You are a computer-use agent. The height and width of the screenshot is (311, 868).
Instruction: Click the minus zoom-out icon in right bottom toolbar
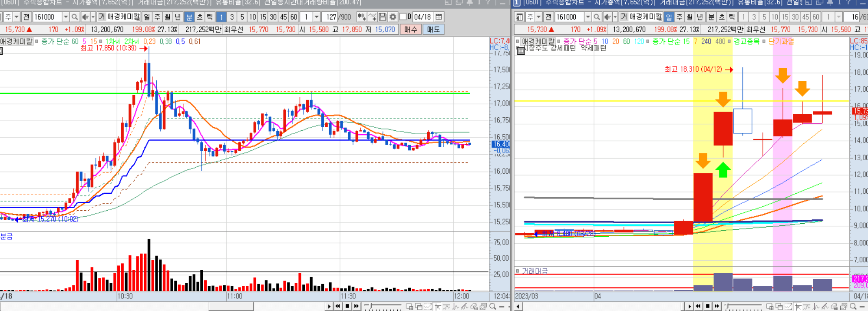pyautogui.click(x=862, y=307)
